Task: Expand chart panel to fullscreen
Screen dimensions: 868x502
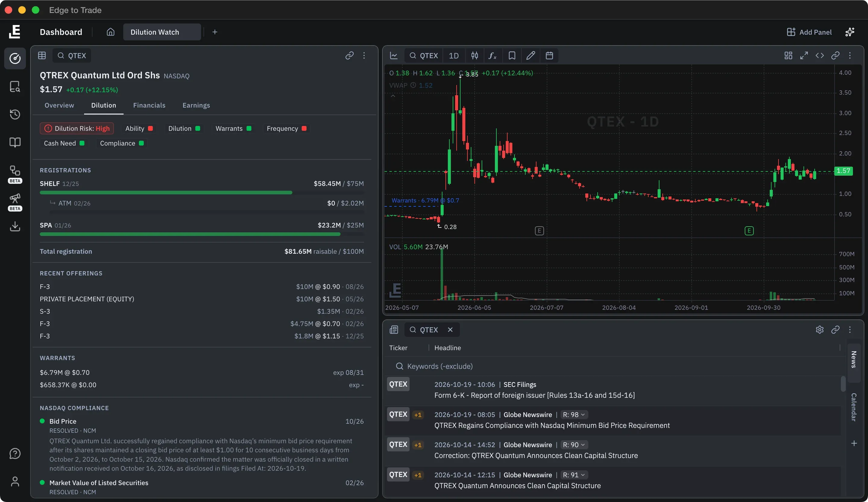Action: pos(804,55)
